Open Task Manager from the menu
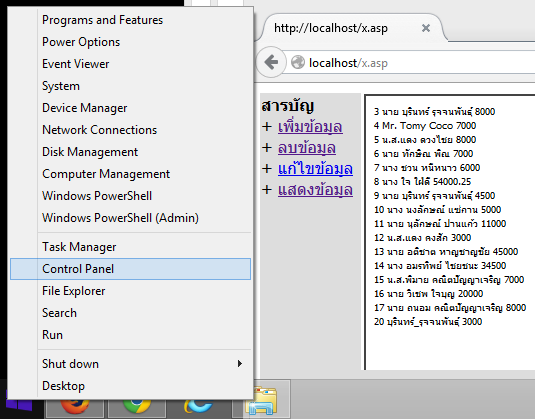535x419 pixels. (130, 247)
